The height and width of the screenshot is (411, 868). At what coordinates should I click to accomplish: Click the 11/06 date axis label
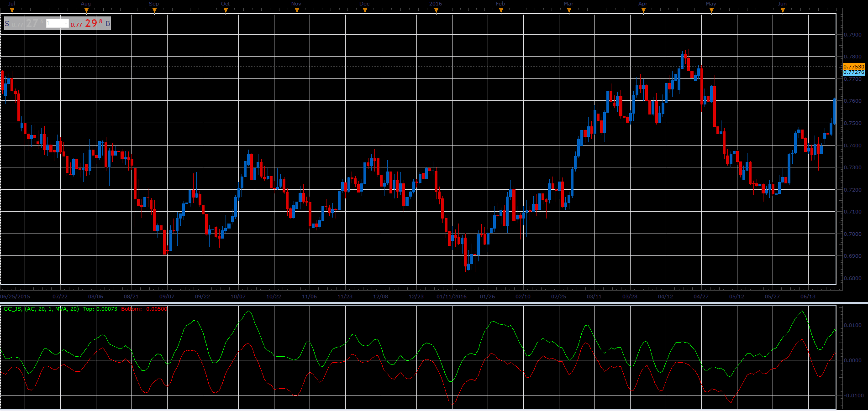[x=310, y=297]
